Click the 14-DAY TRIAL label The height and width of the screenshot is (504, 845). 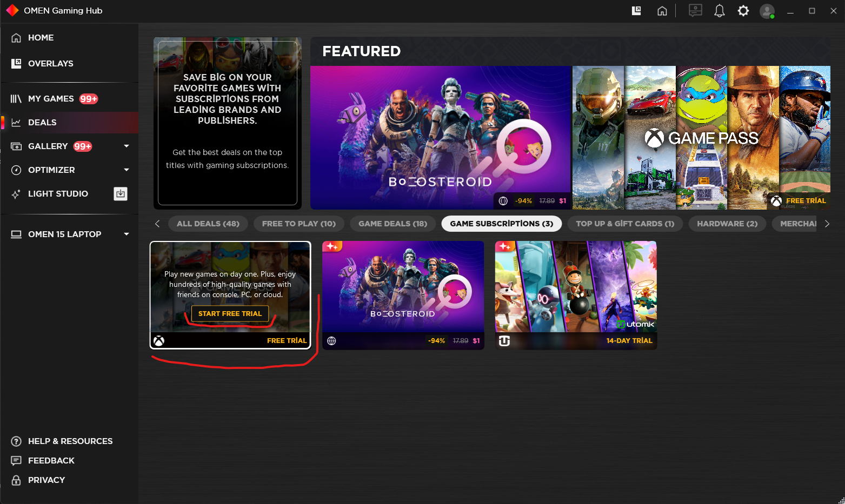coord(629,341)
